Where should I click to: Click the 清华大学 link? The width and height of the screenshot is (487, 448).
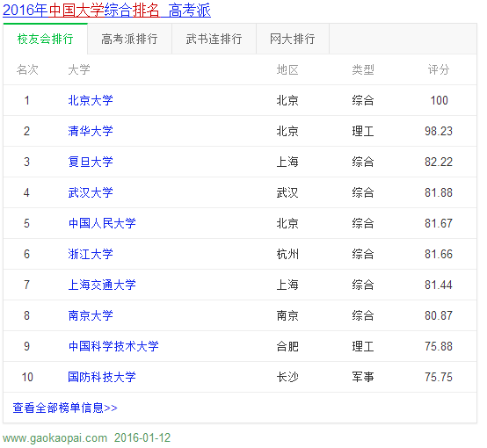click(x=91, y=132)
